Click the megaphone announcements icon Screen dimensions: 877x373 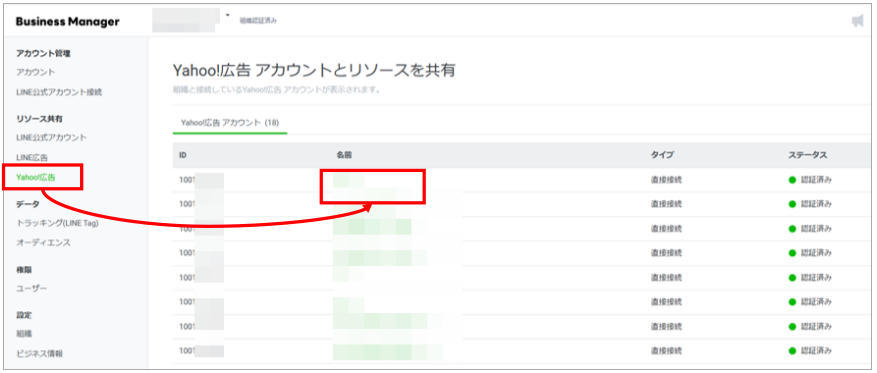pos(857,21)
